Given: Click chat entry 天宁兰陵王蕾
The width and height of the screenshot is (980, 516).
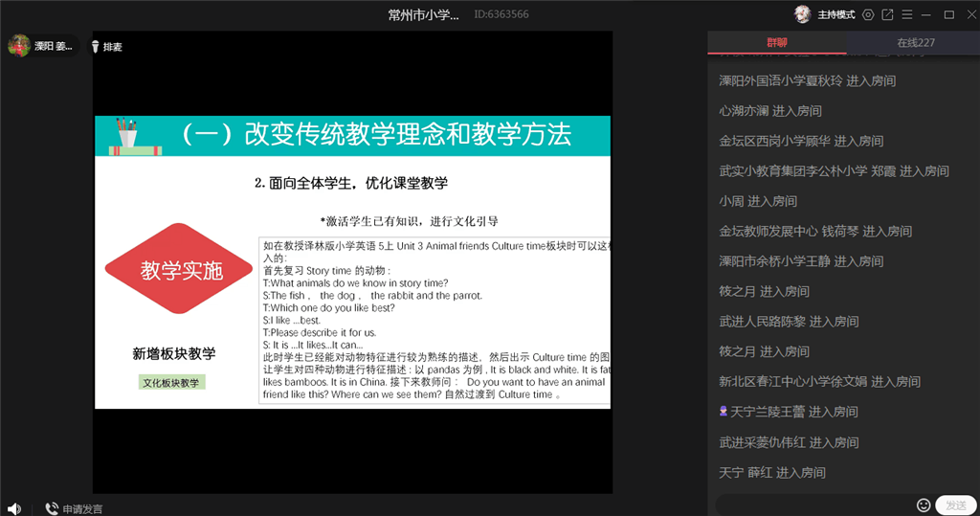Looking at the screenshot, I should point(794,412).
